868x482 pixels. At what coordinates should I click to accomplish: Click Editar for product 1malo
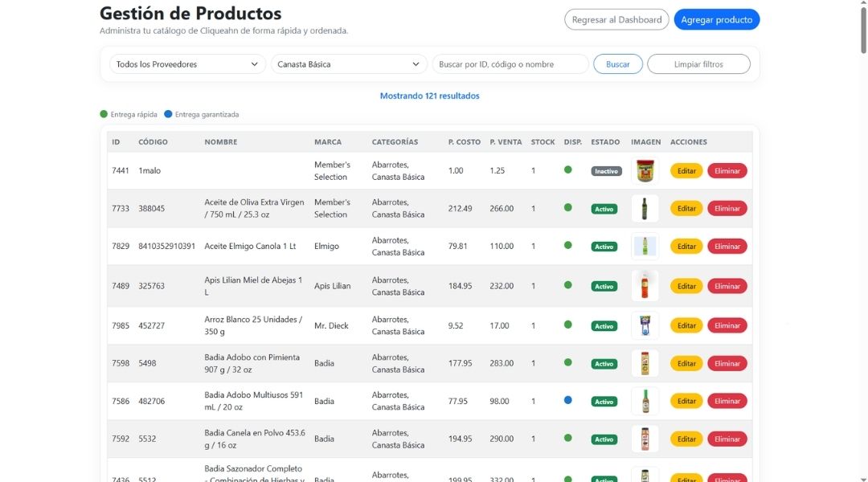(686, 170)
